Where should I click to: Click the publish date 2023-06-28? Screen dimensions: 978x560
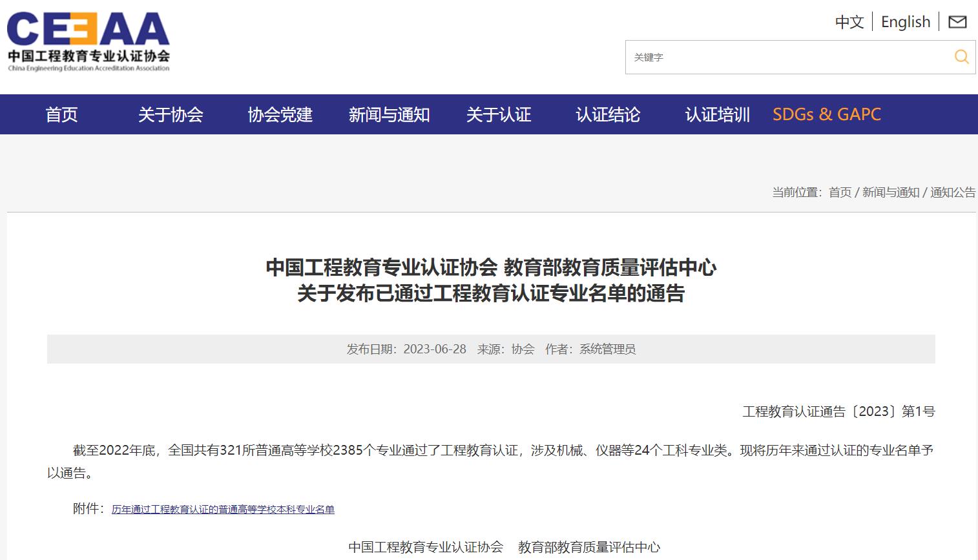435,349
